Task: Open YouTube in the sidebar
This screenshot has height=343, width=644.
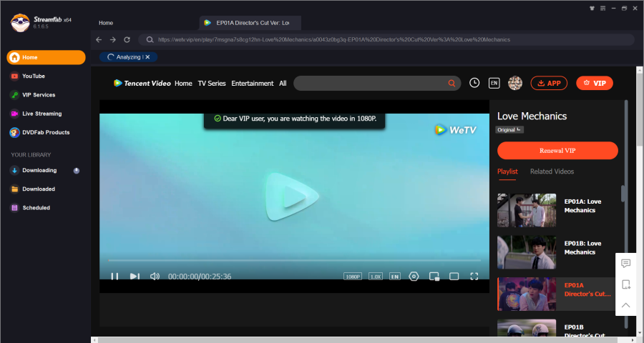Action: (x=33, y=76)
